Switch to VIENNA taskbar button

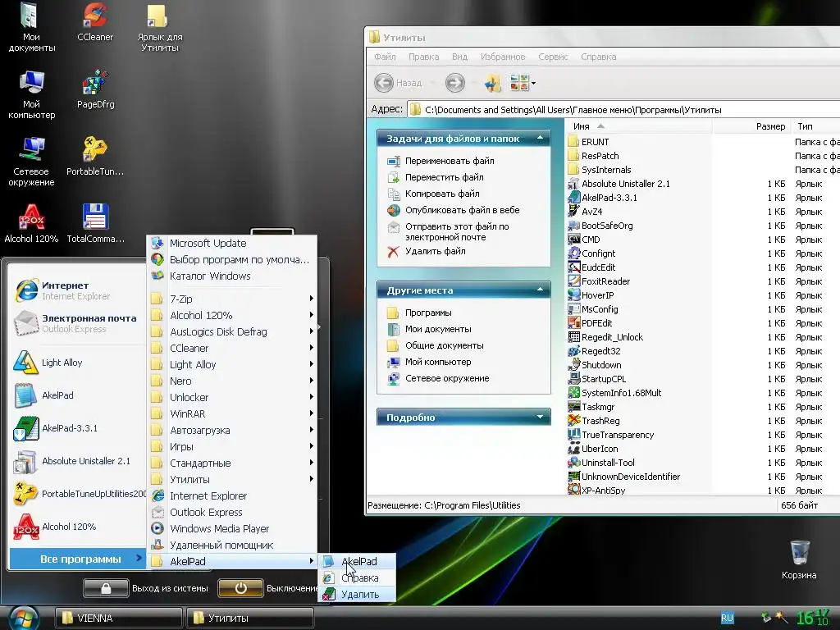(x=118, y=619)
